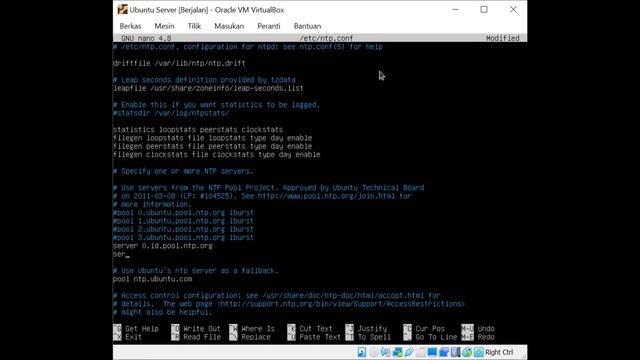
Task: Minimize the VirtualBox window
Action: [456, 9]
